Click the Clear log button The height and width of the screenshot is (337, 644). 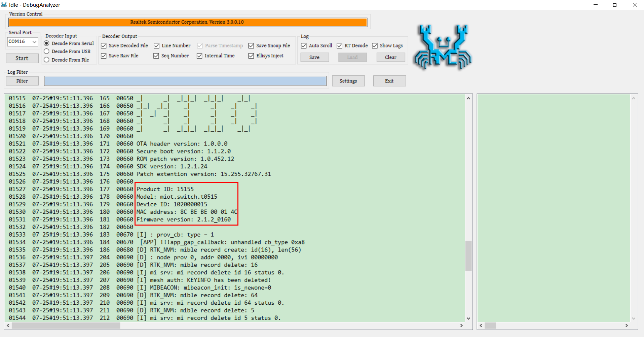click(x=390, y=58)
